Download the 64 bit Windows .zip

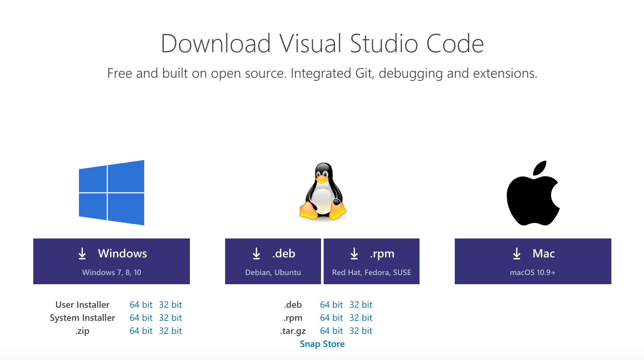pos(141,331)
